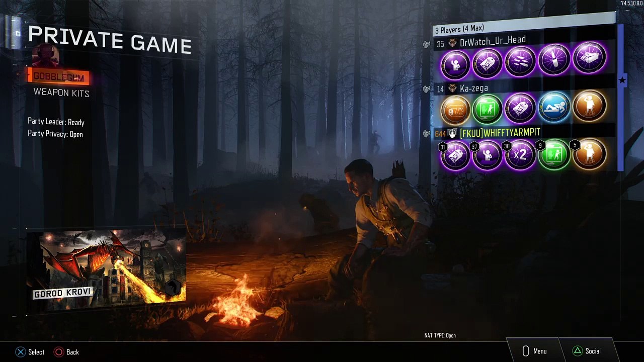This screenshot has height=362, width=644.
Task: Open the GOBBLEGUM menu option
Action: tap(59, 77)
